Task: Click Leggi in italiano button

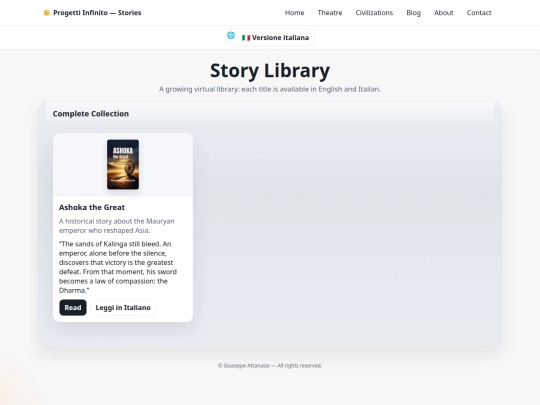Action: coord(123,308)
